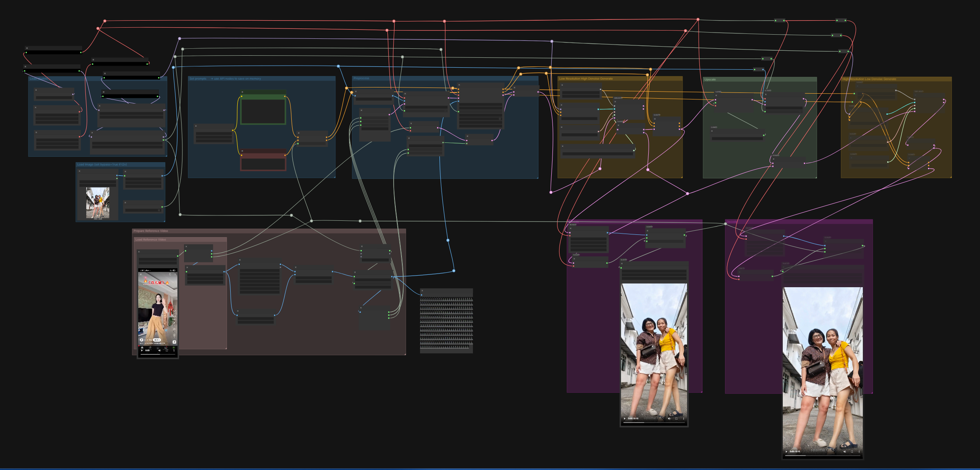Seek in reference dance video progress bar
The height and width of the screenshot is (470, 980).
click(158, 354)
